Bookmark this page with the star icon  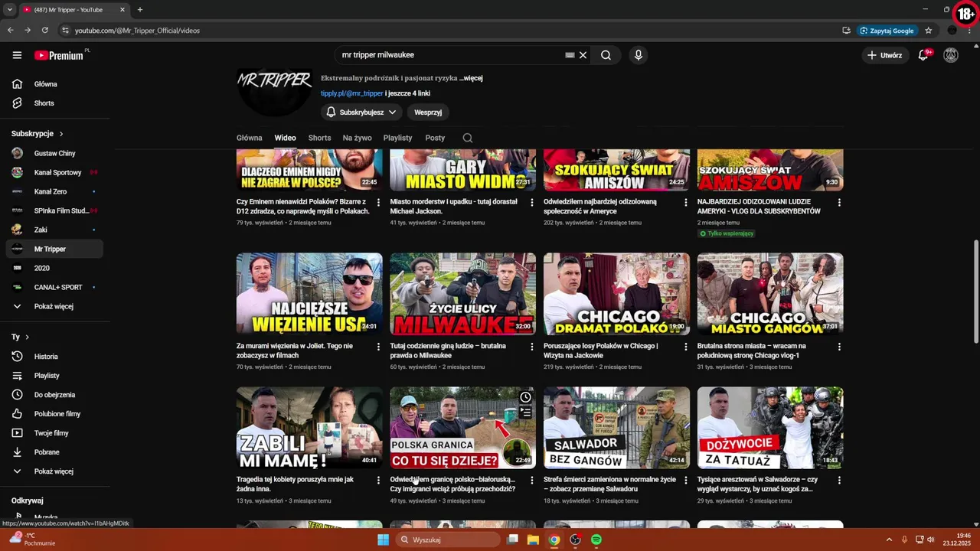coord(929,31)
